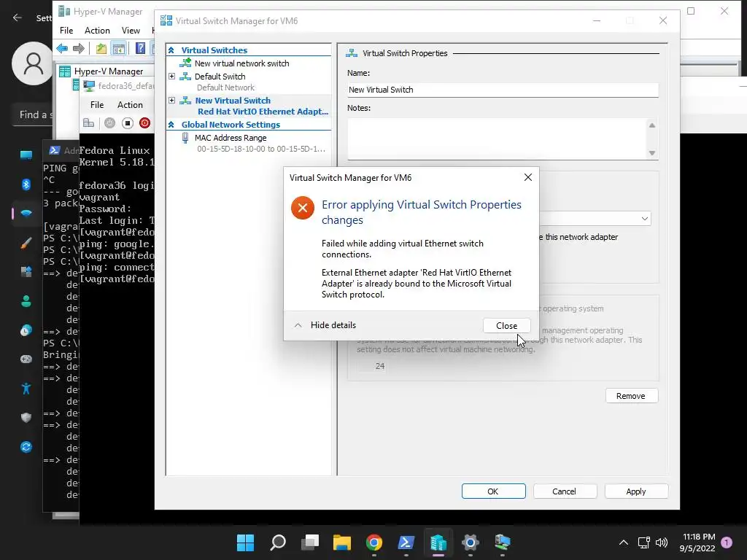Screen dimensions: 747x560
Task: Click Apply in Virtual Switch Manager
Action: (636, 491)
